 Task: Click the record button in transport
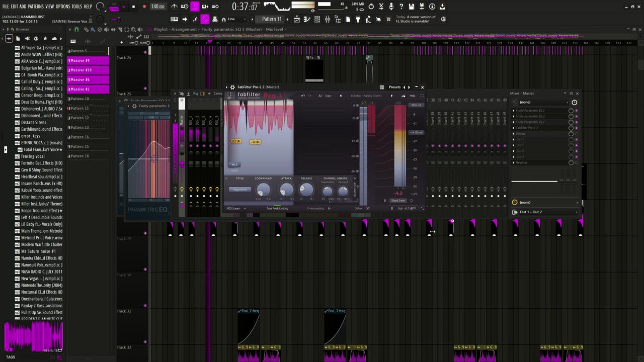pos(144,7)
